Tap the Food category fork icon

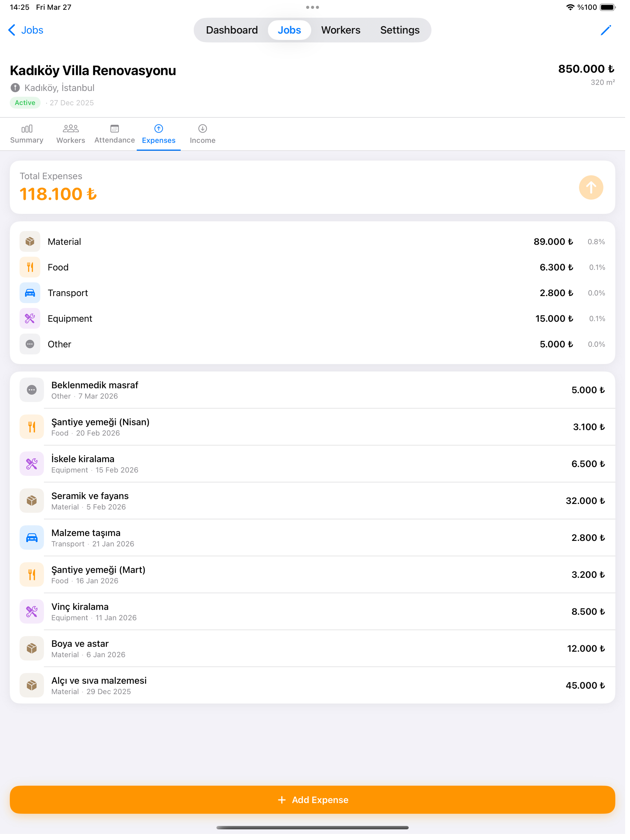pyautogui.click(x=30, y=267)
